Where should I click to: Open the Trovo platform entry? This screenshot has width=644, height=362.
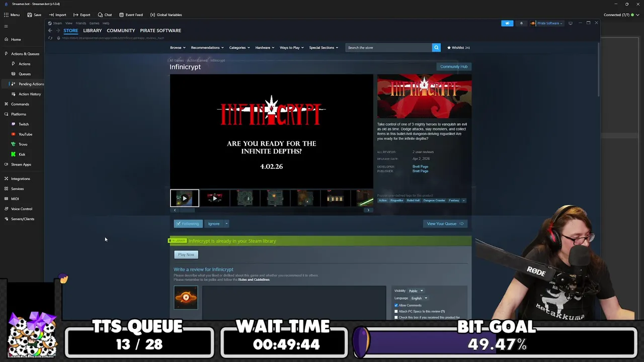pyautogui.click(x=23, y=144)
